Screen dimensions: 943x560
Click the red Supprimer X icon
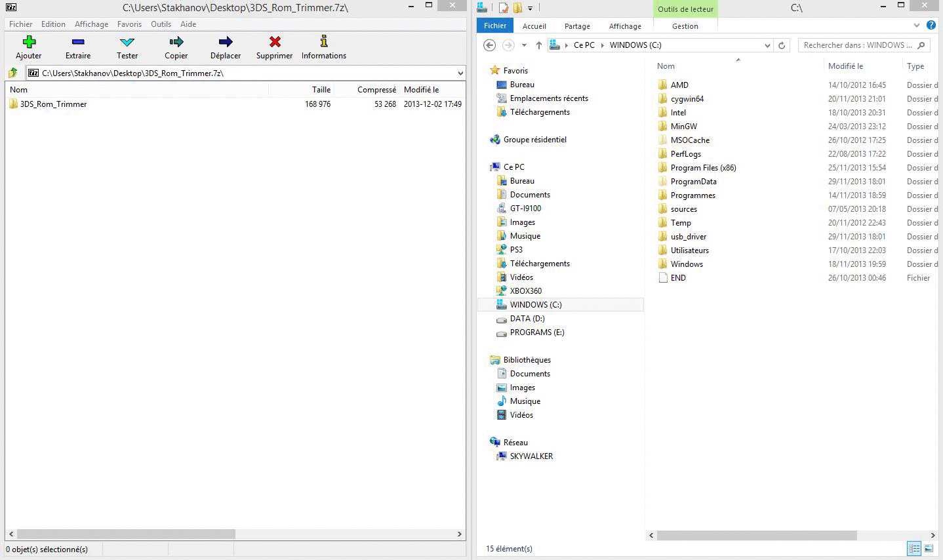click(x=275, y=42)
